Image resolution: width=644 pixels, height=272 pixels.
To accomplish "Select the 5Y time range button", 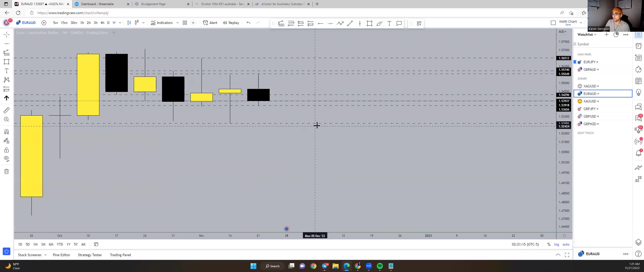I will [75, 244].
